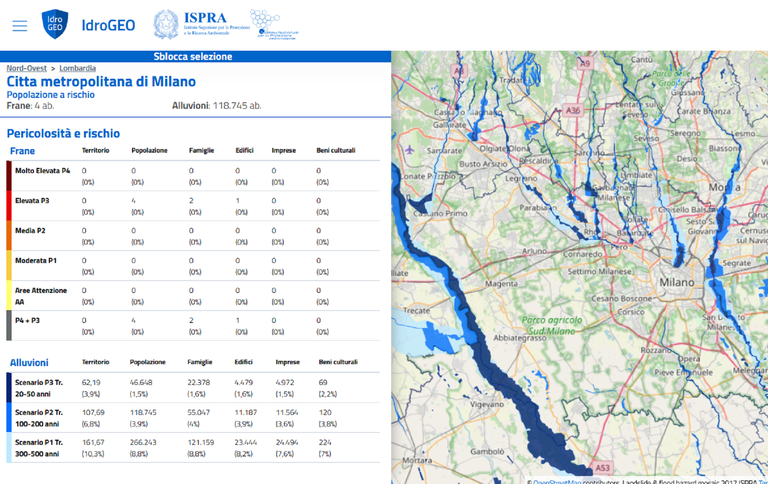Open the OpenStreetMap attribution link

[x=567, y=480]
